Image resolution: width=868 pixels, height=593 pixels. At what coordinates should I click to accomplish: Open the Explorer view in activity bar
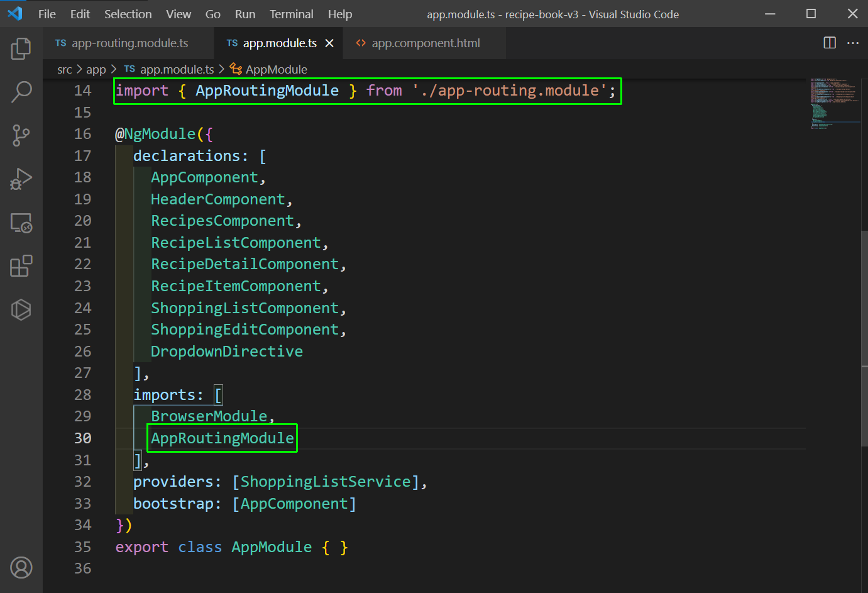coord(21,48)
